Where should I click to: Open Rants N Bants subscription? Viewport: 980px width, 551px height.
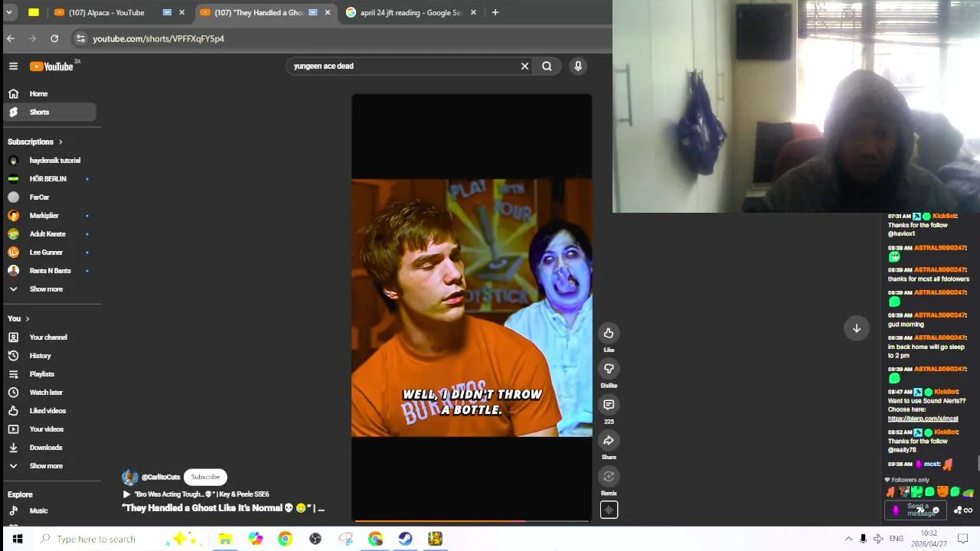coord(49,271)
